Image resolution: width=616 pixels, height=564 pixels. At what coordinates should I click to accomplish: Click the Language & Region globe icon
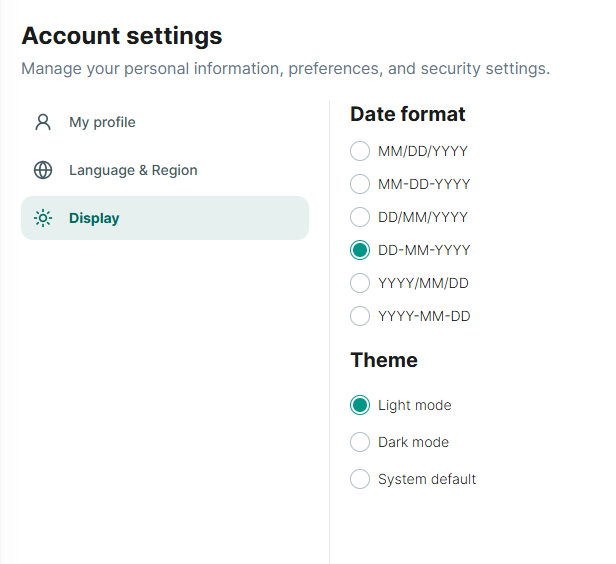[x=43, y=170]
